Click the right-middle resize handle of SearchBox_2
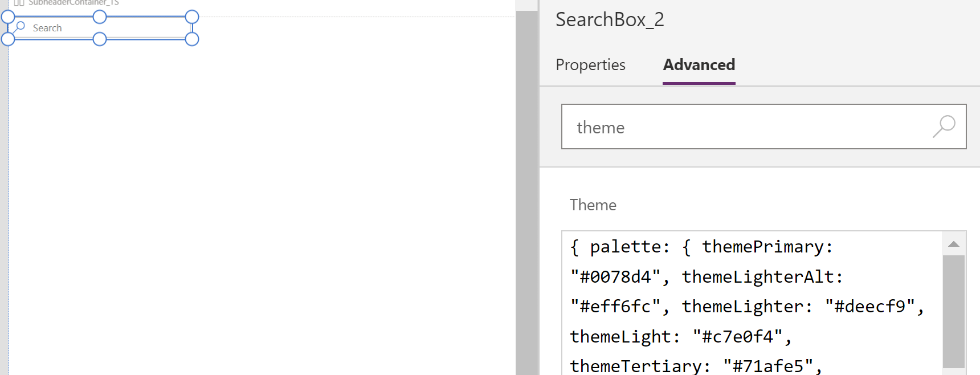Viewport: 980px width, 375px height. tap(192, 27)
